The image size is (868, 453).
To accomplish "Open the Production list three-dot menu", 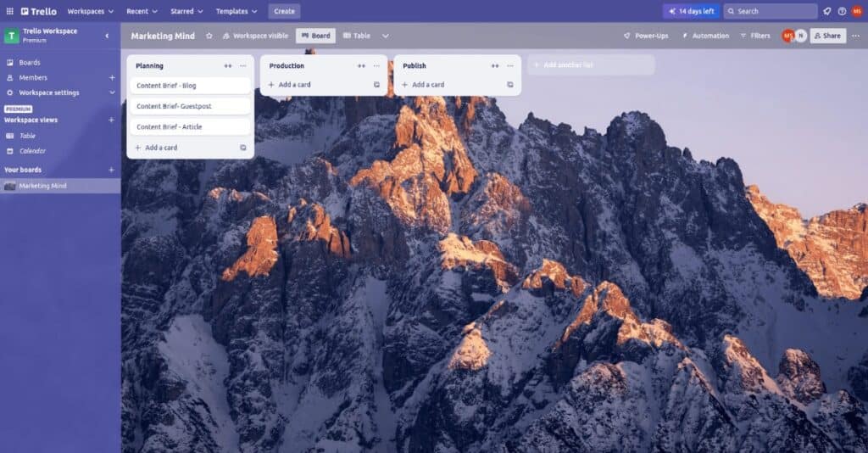I will pos(376,66).
